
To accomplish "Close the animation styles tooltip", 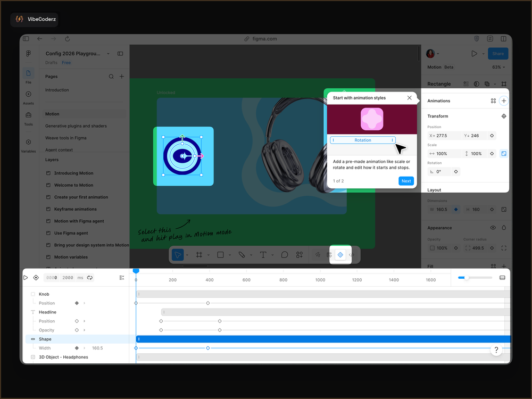I will [x=410, y=98].
